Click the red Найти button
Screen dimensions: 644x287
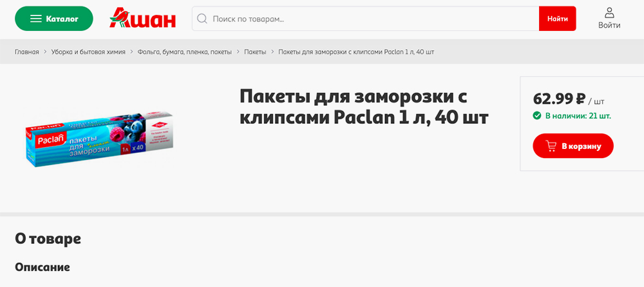557,19
